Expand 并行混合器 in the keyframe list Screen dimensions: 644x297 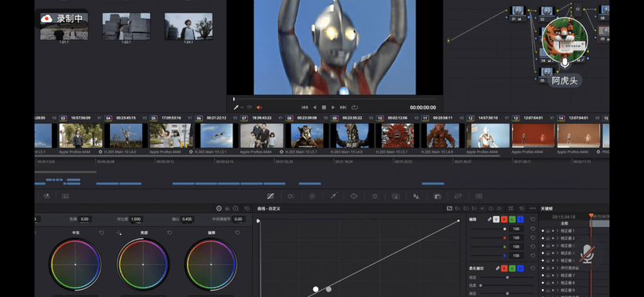tap(558, 268)
